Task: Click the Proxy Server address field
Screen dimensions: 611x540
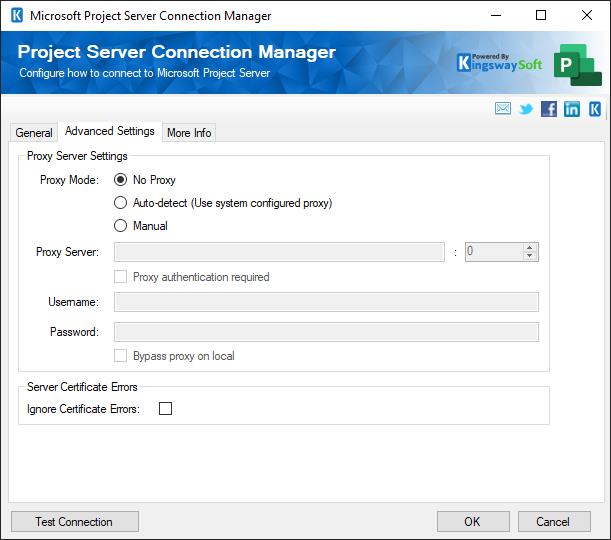Action: [279, 252]
